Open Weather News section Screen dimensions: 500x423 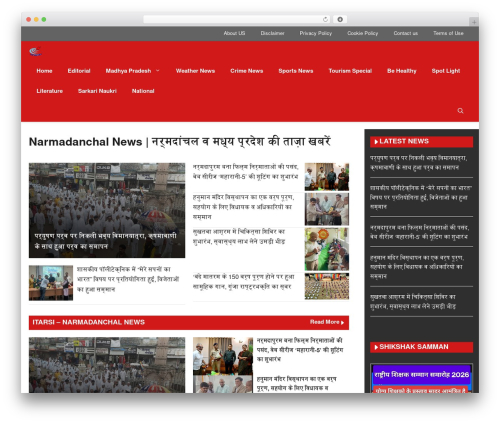click(195, 71)
